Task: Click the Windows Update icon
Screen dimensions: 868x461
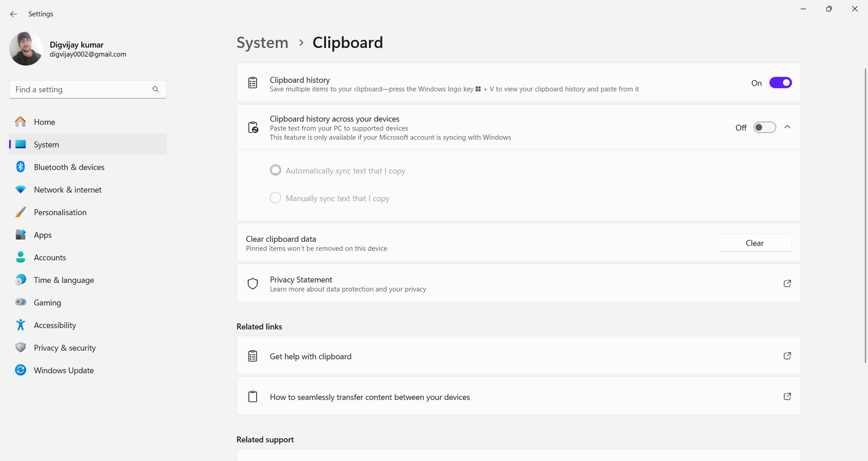Action: pos(20,370)
